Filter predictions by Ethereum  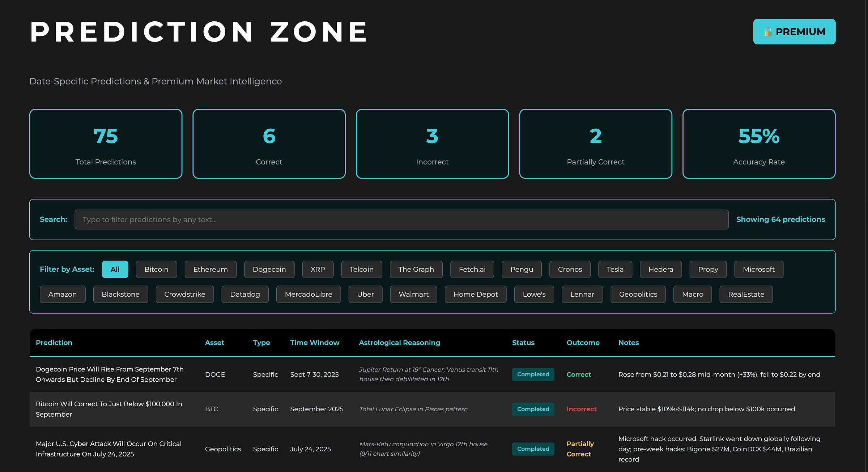click(x=210, y=269)
